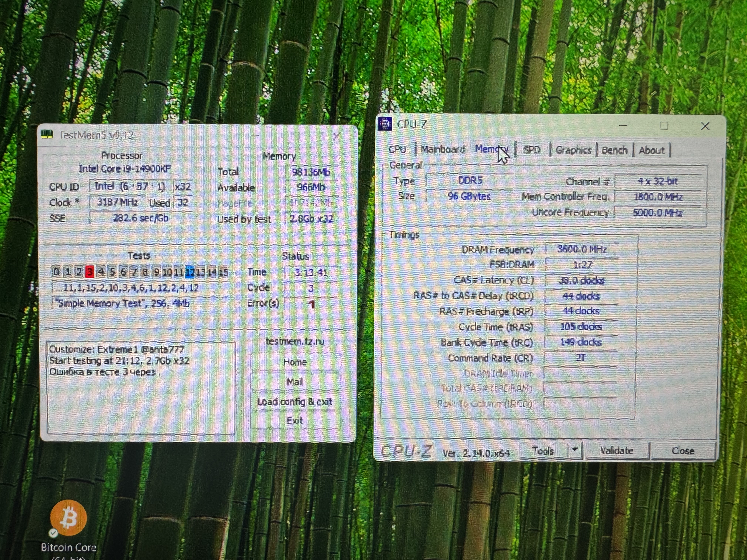The width and height of the screenshot is (747, 560).
Task: Click the Home button under testmem.tz.ru
Action: click(x=295, y=362)
